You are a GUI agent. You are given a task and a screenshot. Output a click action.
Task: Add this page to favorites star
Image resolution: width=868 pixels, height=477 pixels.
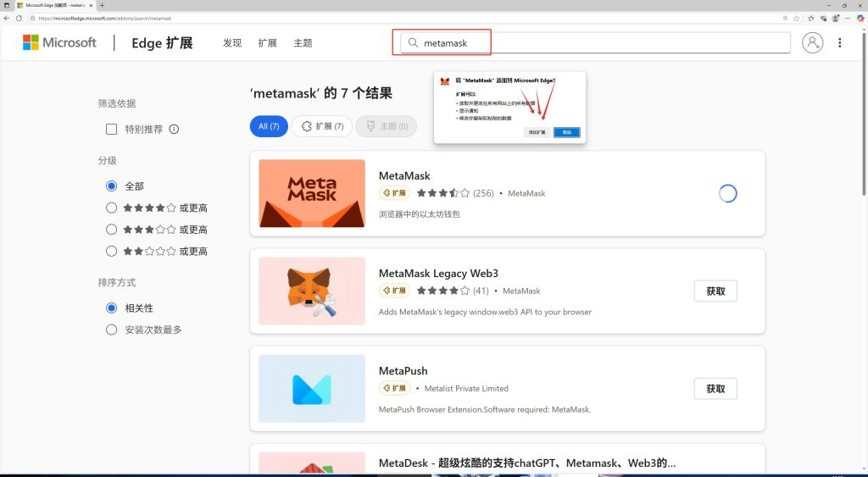797,19
